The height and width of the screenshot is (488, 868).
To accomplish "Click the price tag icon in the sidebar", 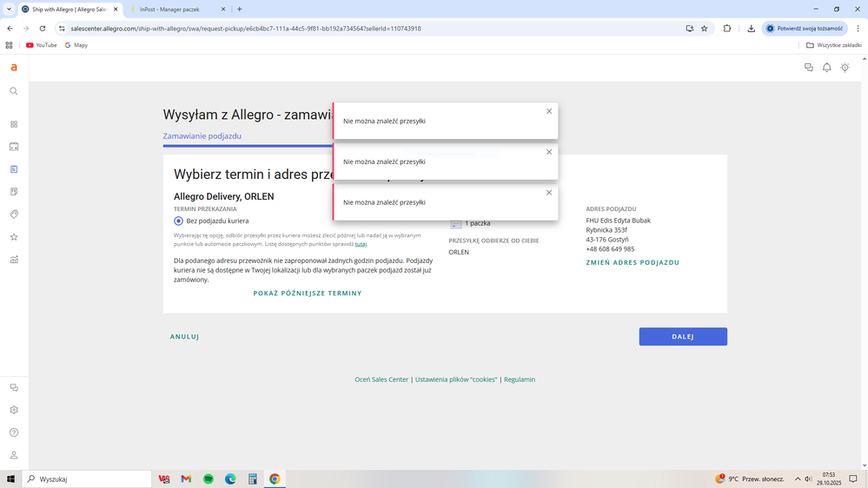I will tap(14, 214).
